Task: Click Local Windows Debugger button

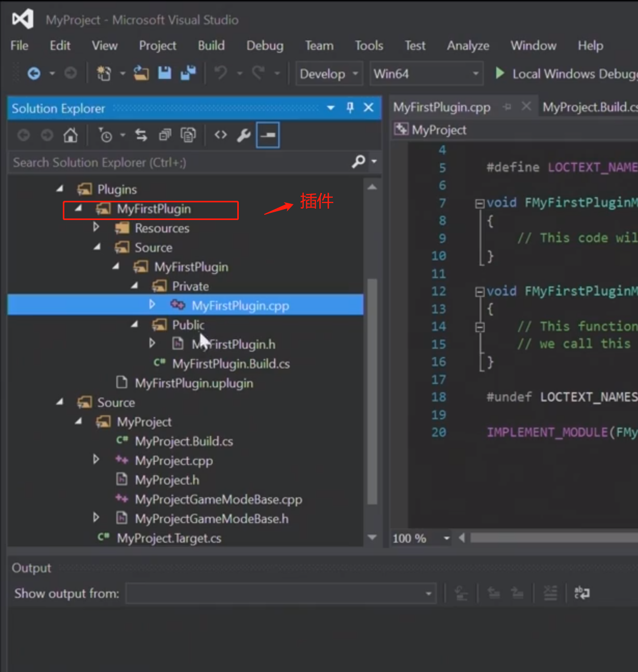Action: [566, 74]
